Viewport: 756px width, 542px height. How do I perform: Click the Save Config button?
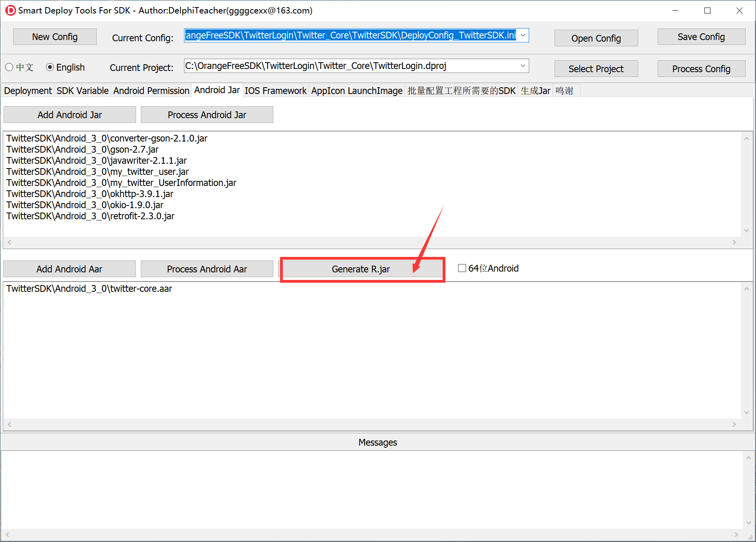[x=701, y=37]
